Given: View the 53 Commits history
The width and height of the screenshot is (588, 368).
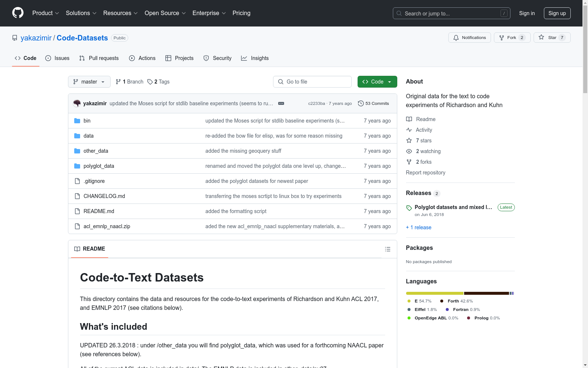Looking at the screenshot, I should [373, 103].
